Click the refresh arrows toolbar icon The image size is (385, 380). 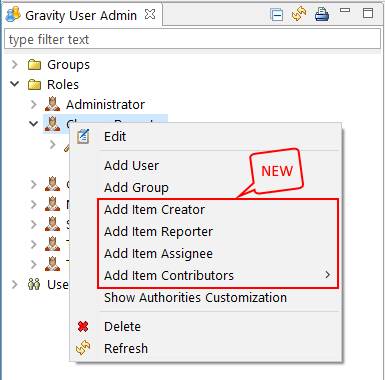pyautogui.click(x=299, y=15)
